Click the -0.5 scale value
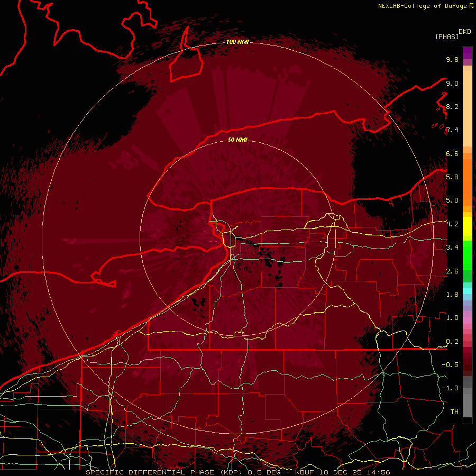 [450, 364]
